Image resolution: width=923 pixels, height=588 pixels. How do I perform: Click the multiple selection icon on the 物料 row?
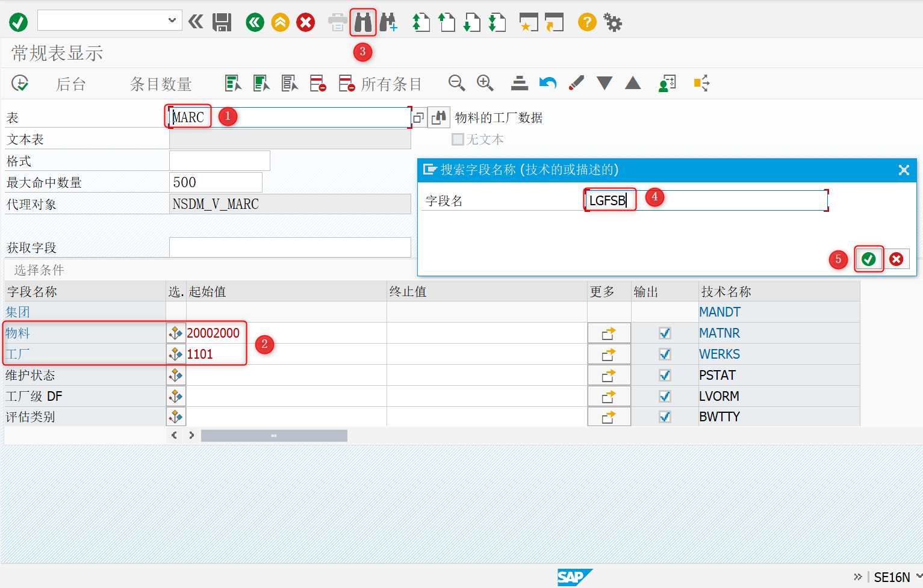[175, 332]
